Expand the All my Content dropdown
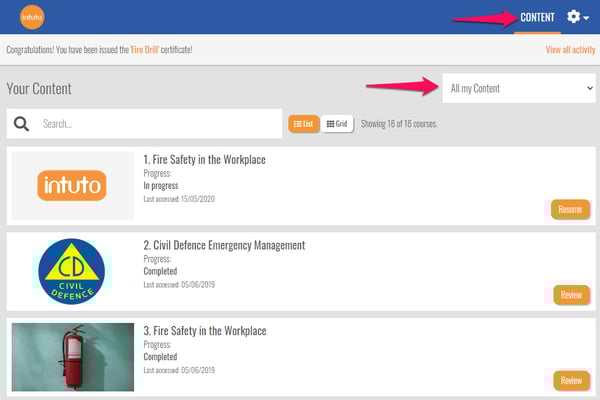 tap(519, 88)
